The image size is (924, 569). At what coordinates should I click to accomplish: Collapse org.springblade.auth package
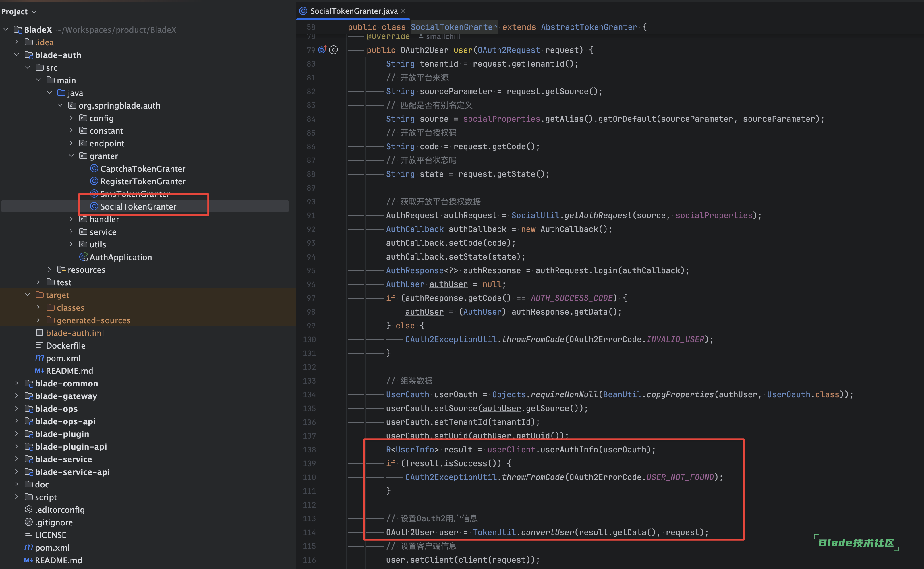pyautogui.click(x=60, y=105)
